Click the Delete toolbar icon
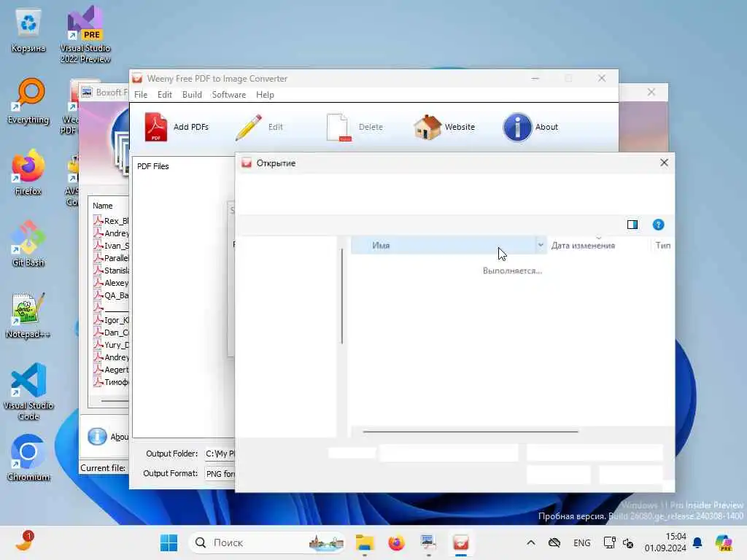This screenshot has height=560, width=747. pyautogui.click(x=338, y=127)
